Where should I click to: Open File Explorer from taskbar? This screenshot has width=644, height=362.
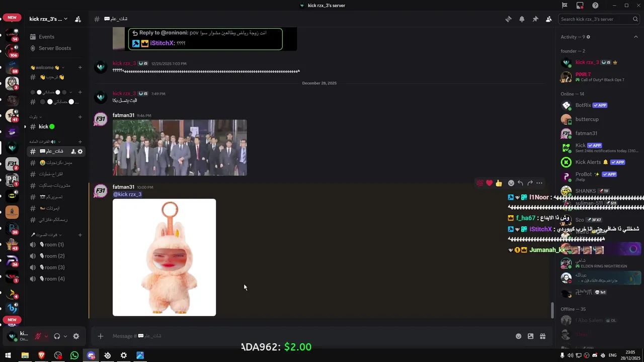point(25,355)
